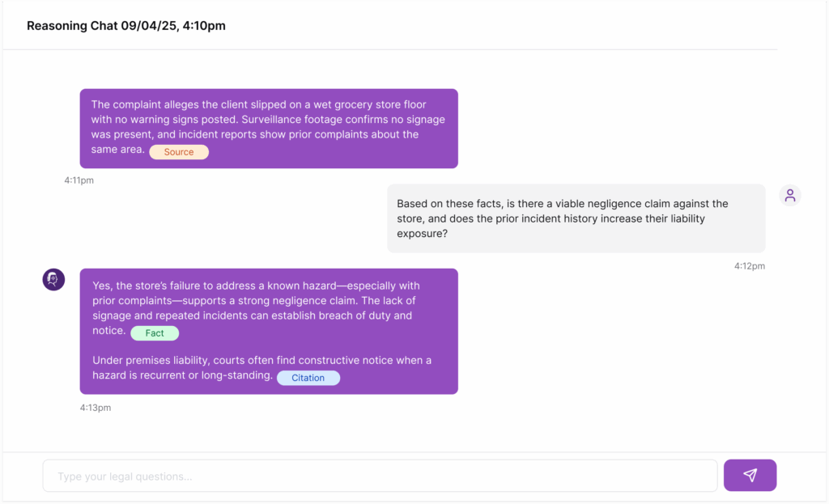Open the blue Citation tag
Viewport: 829px width, 504px height.
308,378
